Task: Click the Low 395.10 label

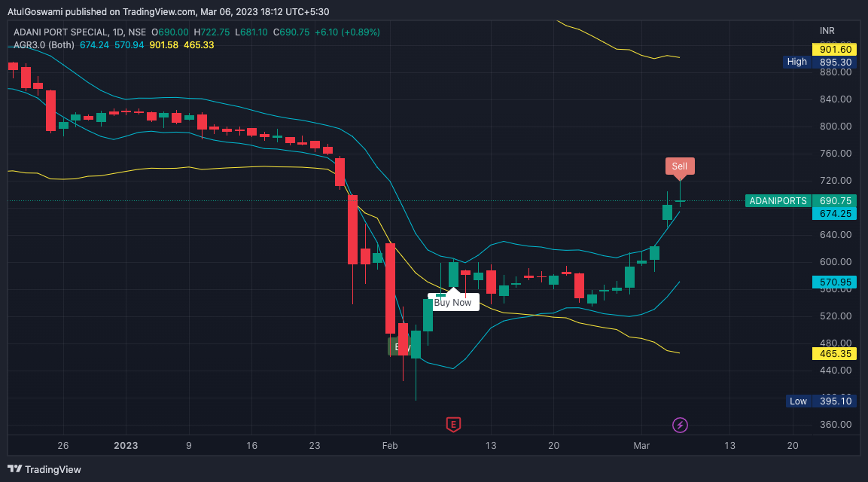Action: tap(821, 401)
